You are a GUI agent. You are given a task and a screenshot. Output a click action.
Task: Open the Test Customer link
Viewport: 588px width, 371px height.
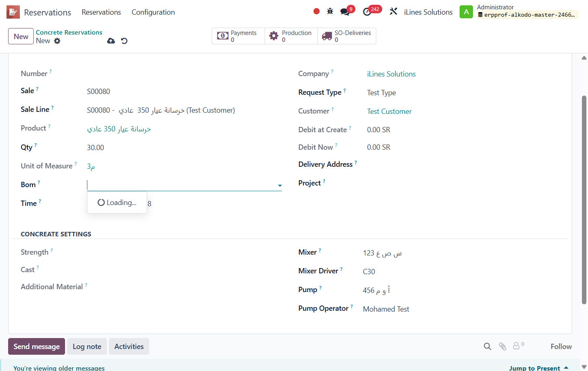389,111
